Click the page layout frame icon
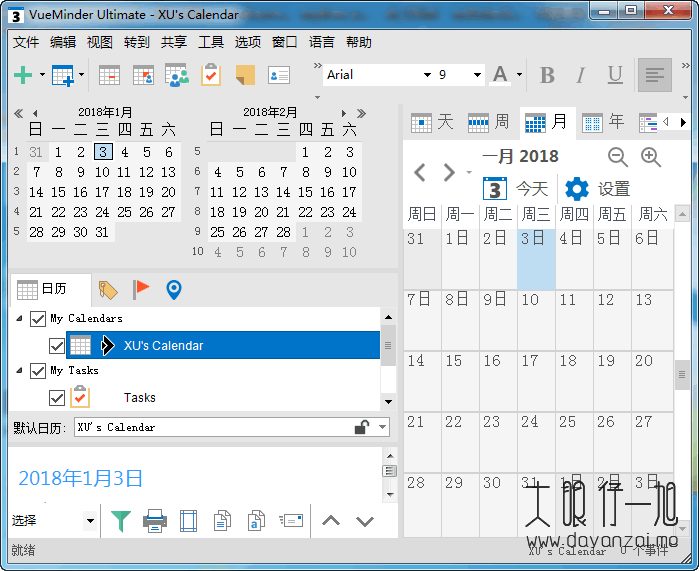This screenshot has height=571, width=699. [189, 521]
